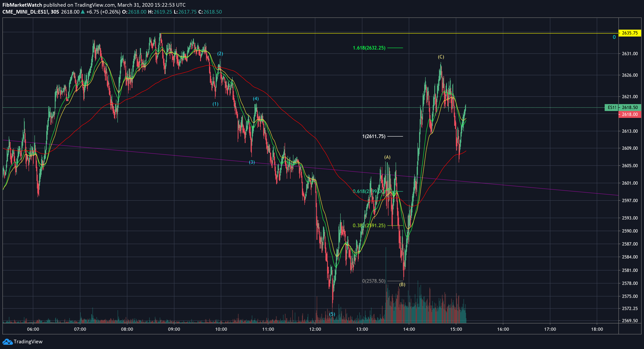Select the 0(2578.50) Fibonacci level label
Screen dimensions: 644x349
tap(374, 281)
